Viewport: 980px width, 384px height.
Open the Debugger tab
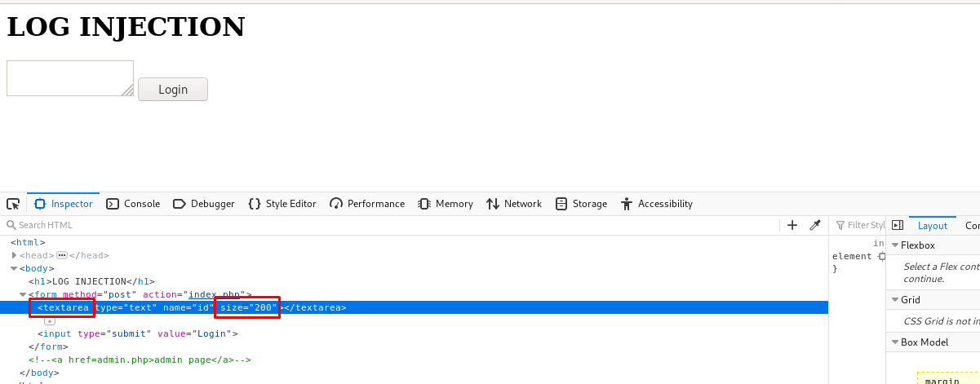204,204
